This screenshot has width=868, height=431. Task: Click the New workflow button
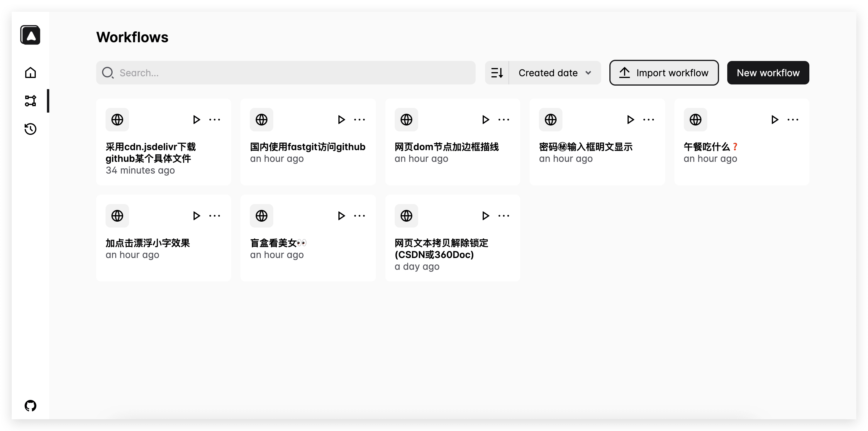[x=768, y=72]
